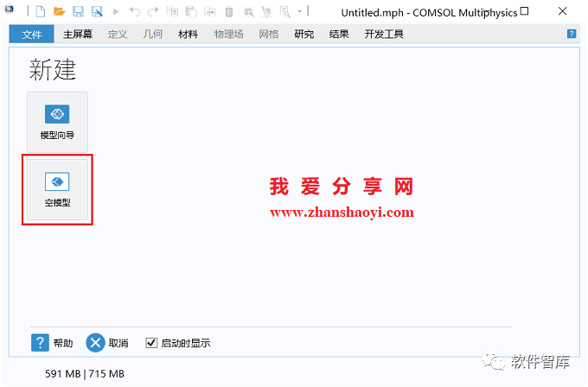The image size is (588, 387).
Task: Switch to the 研究 ribbon tab
Action: click(304, 34)
